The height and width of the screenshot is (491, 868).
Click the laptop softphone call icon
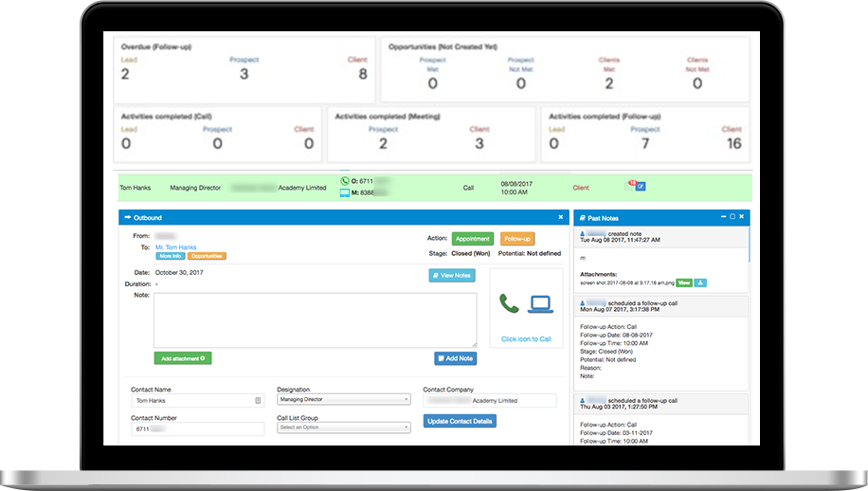coord(541,304)
